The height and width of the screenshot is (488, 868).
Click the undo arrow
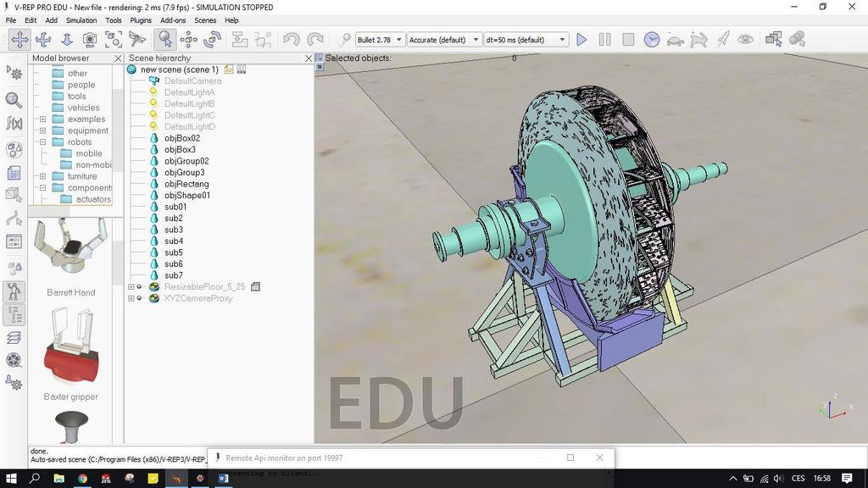[x=292, y=39]
